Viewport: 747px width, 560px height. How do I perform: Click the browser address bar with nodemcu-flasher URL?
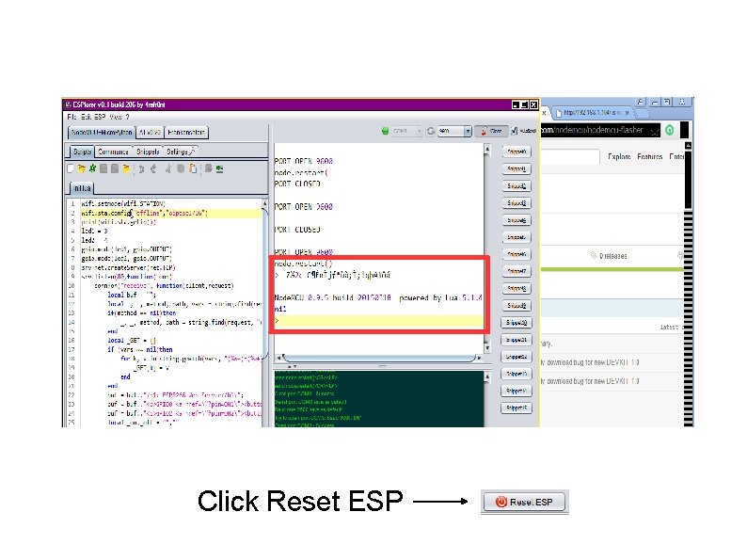[x=600, y=130]
